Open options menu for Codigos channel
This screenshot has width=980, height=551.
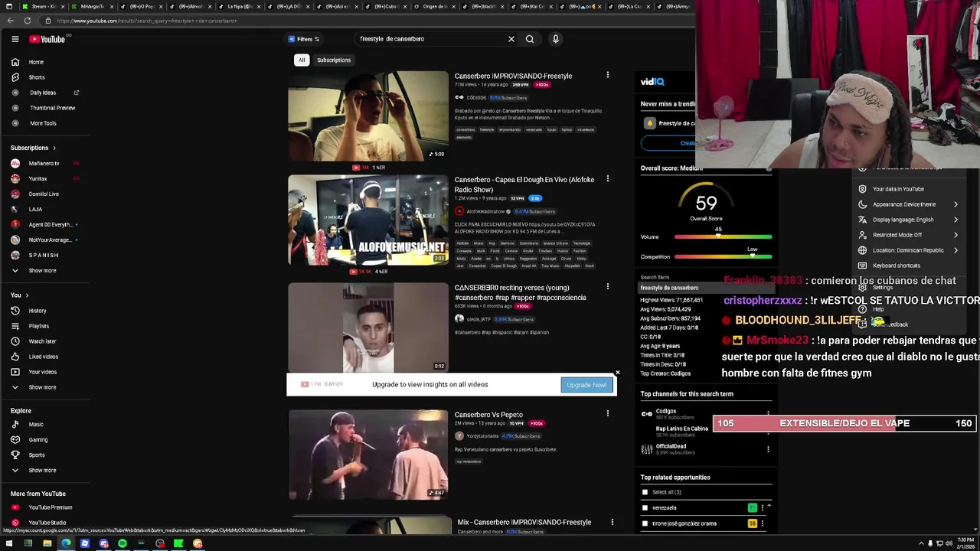768,414
